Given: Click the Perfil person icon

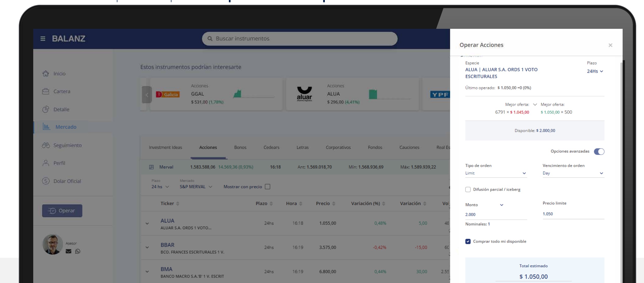Looking at the screenshot, I should click(x=46, y=163).
